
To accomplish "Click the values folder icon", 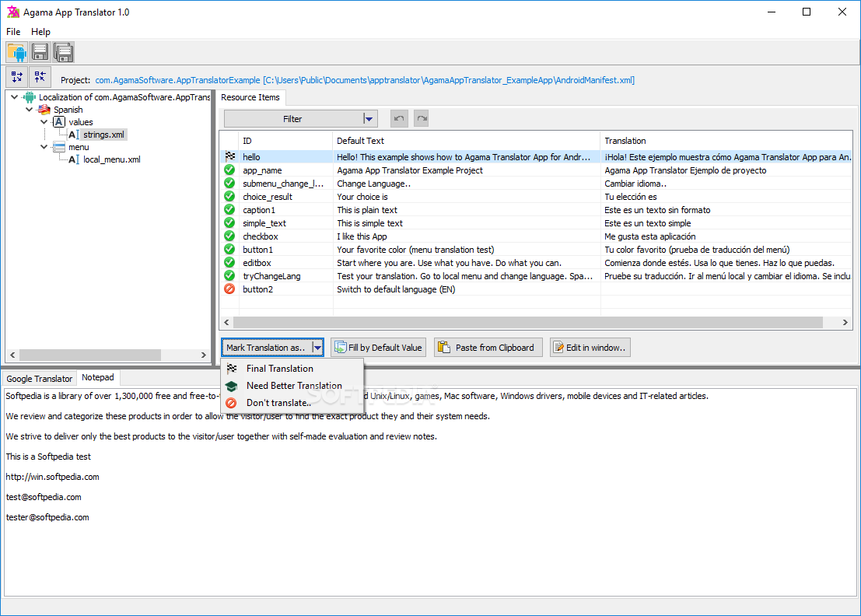I will click(x=59, y=122).
